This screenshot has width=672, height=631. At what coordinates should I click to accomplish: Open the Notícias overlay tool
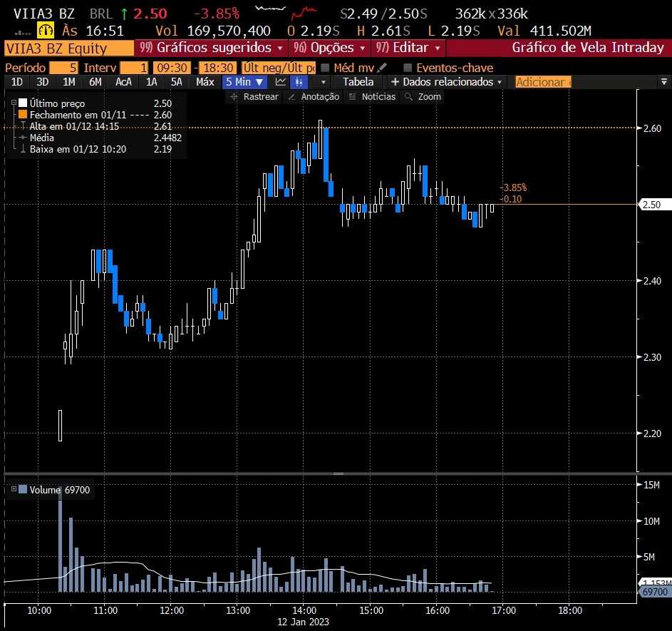[373, 97]
